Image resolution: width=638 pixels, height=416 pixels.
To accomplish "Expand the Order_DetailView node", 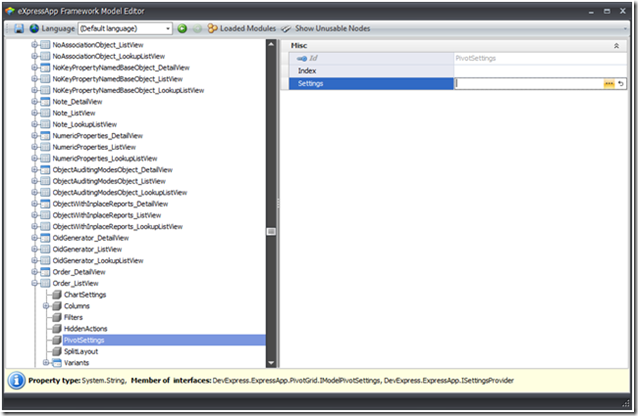I will 34,272.
